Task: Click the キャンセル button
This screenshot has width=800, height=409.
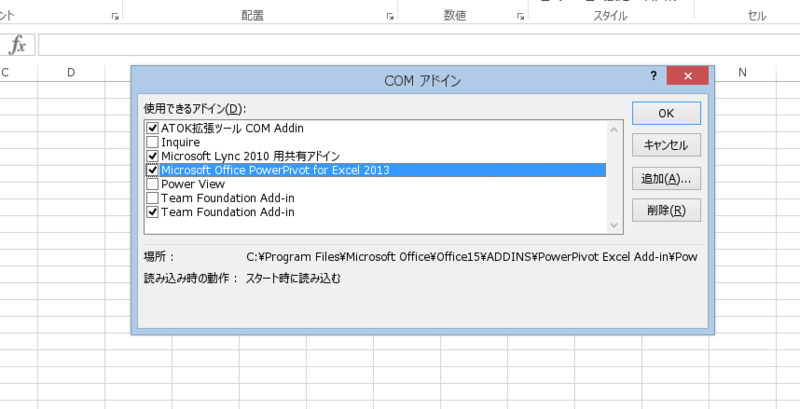Action: click(x=666, y=145)
